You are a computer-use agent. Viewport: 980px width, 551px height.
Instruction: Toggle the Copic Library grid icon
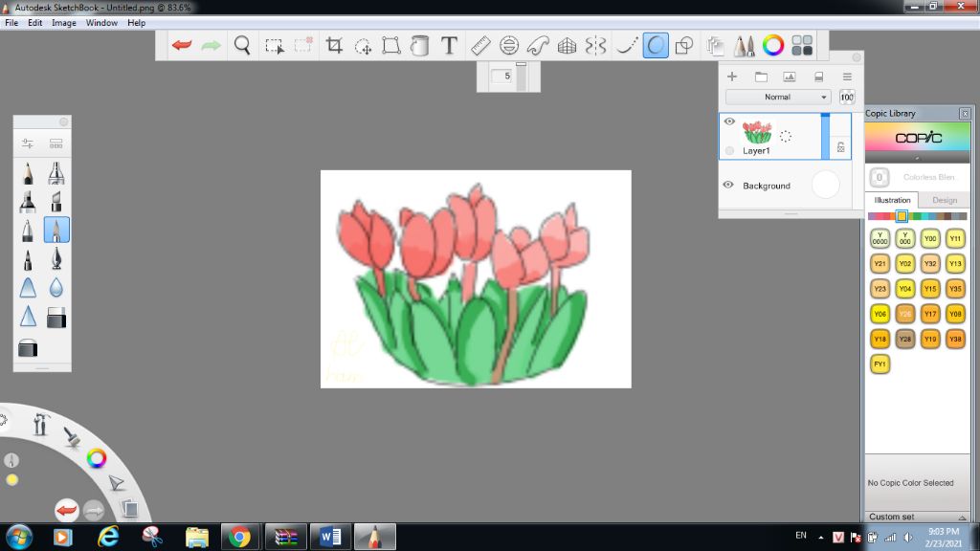(802, 45)
